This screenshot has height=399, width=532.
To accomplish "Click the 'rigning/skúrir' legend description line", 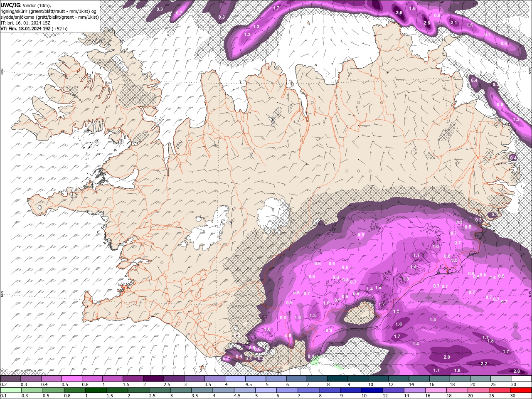I will pyautogui.click(x=49, y=11).
